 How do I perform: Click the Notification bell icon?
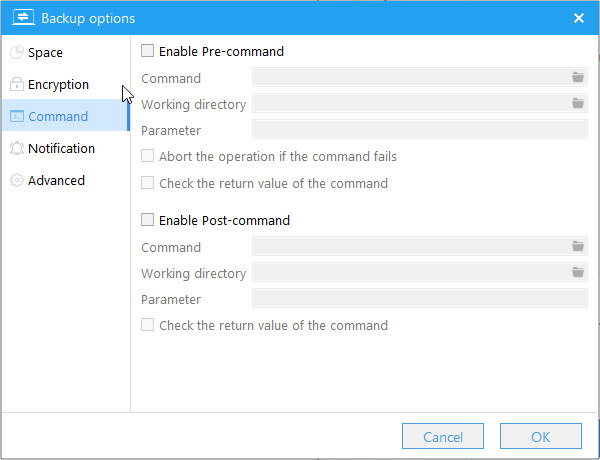click(x=16, y=149)
